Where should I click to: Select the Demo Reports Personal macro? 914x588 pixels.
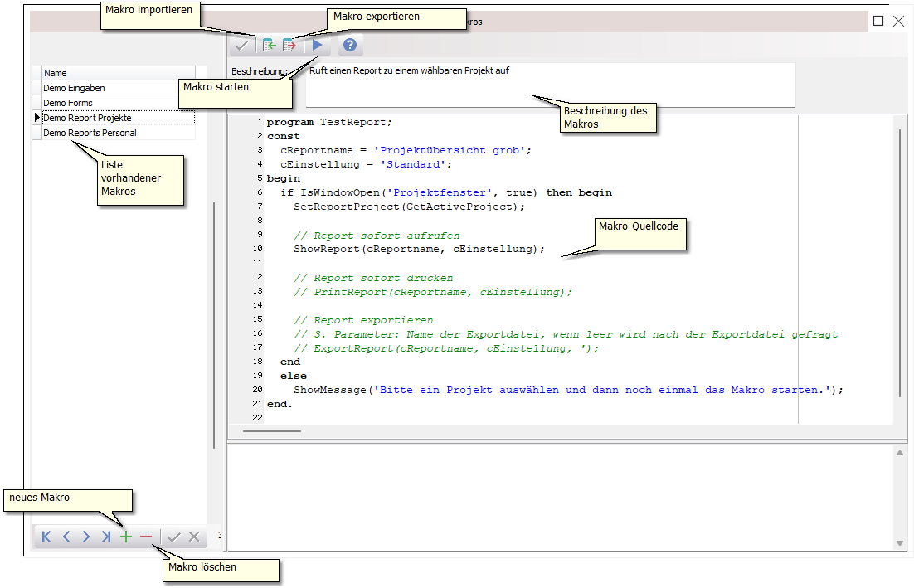pyautogui.click(x=90, y=133)
